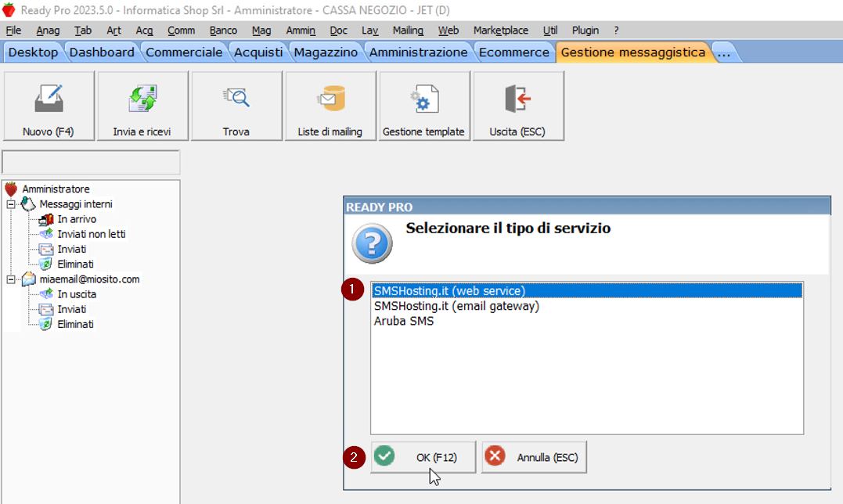Open the Plugin menu
Viewport: 843px width, 504px height.
[585, 31]
